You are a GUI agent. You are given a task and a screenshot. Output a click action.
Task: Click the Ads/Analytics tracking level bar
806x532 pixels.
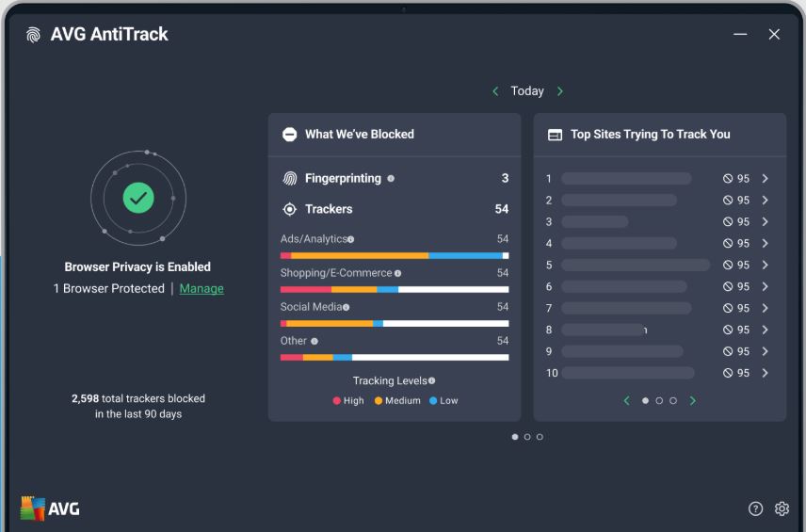[x=395, y=255]
